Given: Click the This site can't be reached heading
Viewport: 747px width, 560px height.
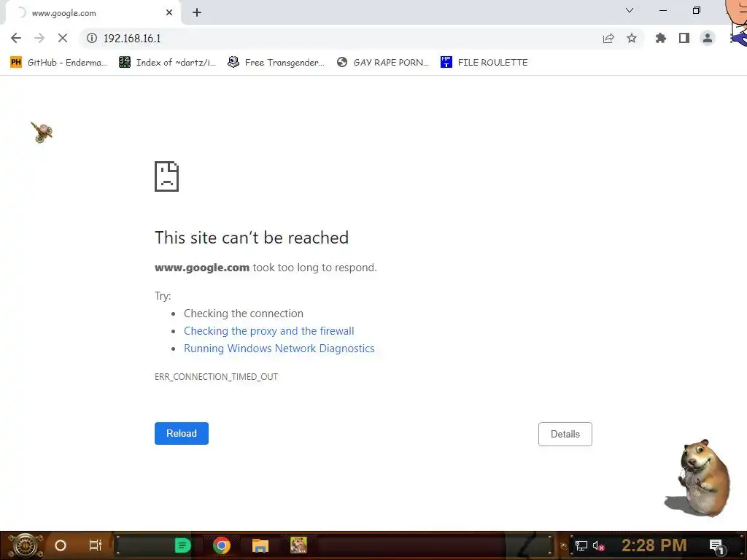Looking at the screenshot, I should [252, 238].
